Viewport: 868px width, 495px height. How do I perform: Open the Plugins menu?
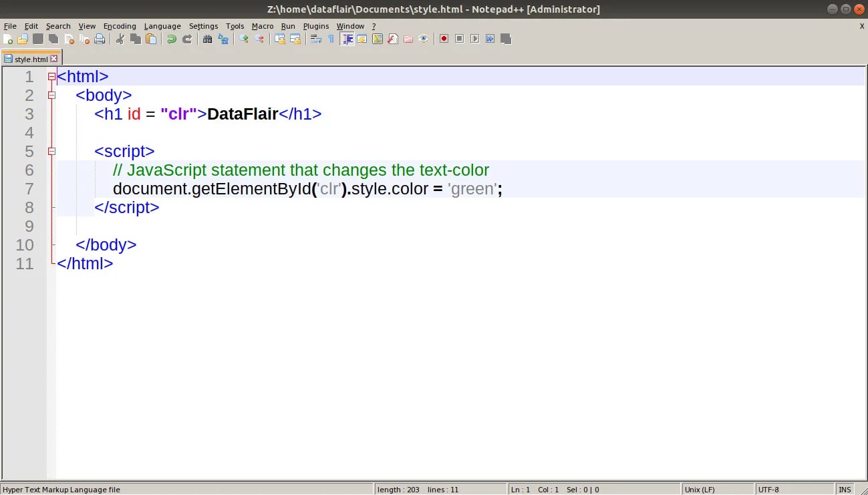point(316,26)
